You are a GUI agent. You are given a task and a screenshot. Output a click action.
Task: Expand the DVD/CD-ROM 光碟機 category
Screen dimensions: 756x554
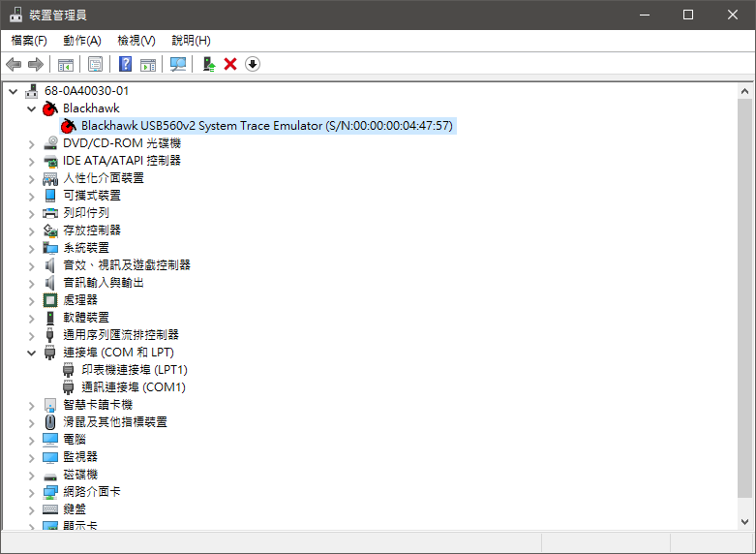click(32, 143)
